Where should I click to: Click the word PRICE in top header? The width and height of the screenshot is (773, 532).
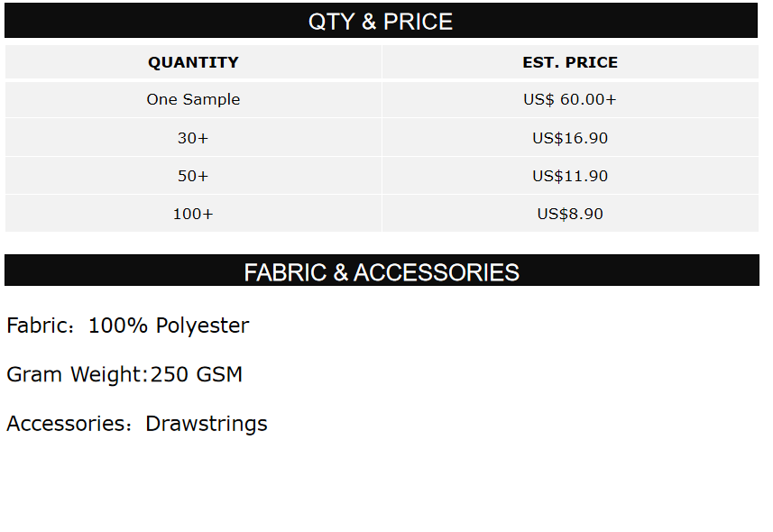pyautogui.click(x=418, y=22)
